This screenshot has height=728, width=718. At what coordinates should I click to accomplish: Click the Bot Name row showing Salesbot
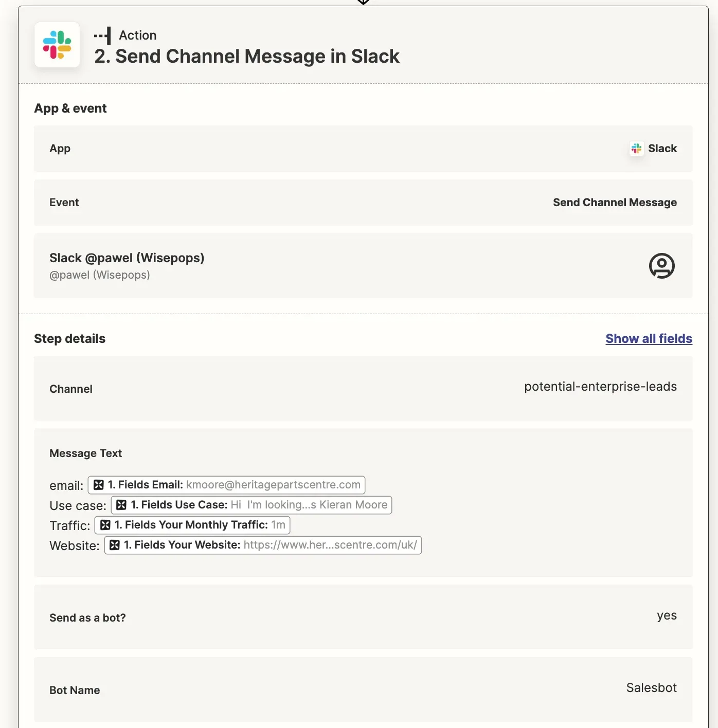point(363,689)
